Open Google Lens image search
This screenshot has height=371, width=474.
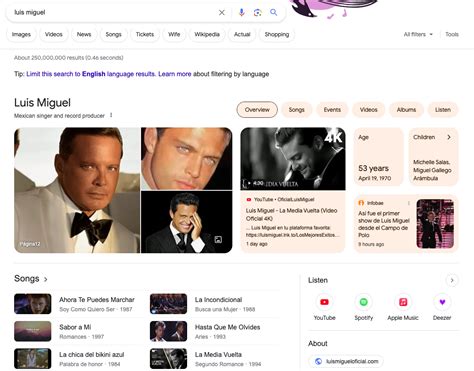click(x=257, y=13)
